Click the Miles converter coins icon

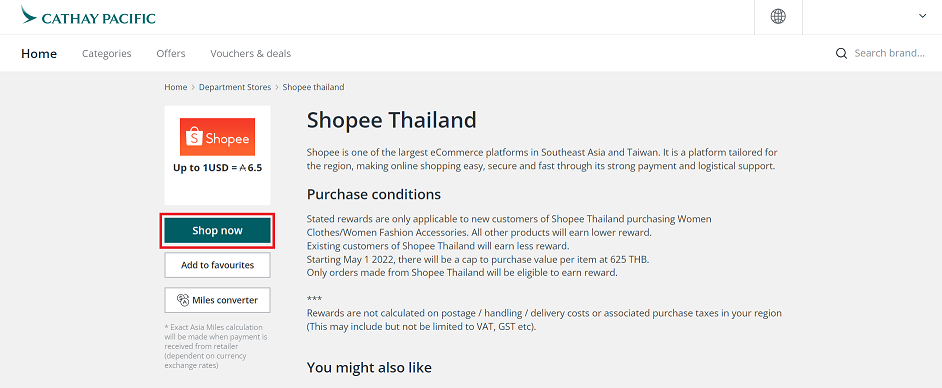coord(183,300)
